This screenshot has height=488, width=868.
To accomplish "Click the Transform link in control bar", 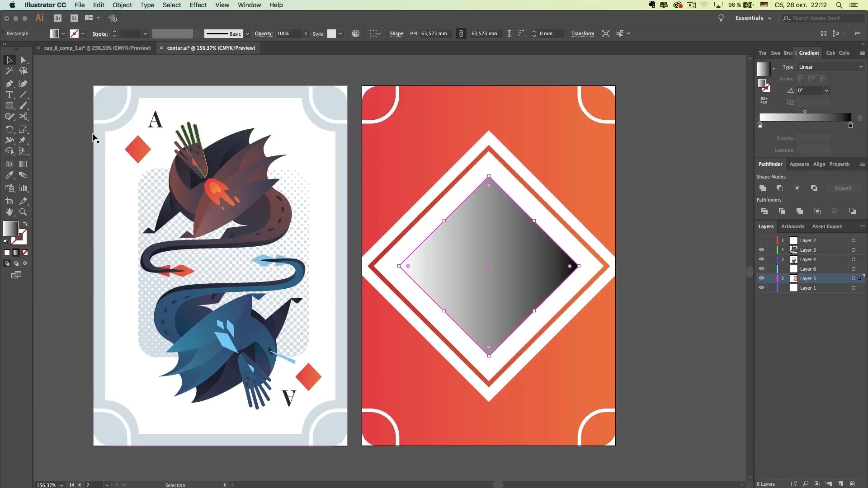I will pyautogui.click(x=582, y=33).
